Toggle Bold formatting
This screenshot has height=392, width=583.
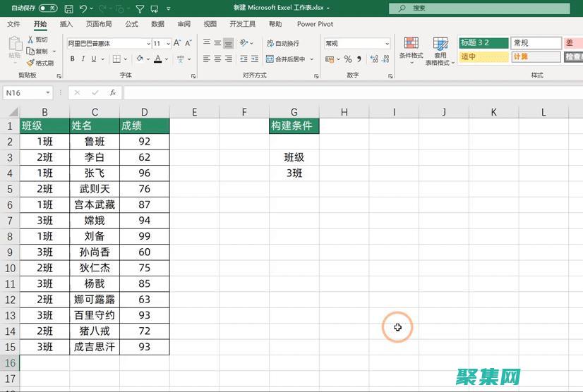coord(73,59)
